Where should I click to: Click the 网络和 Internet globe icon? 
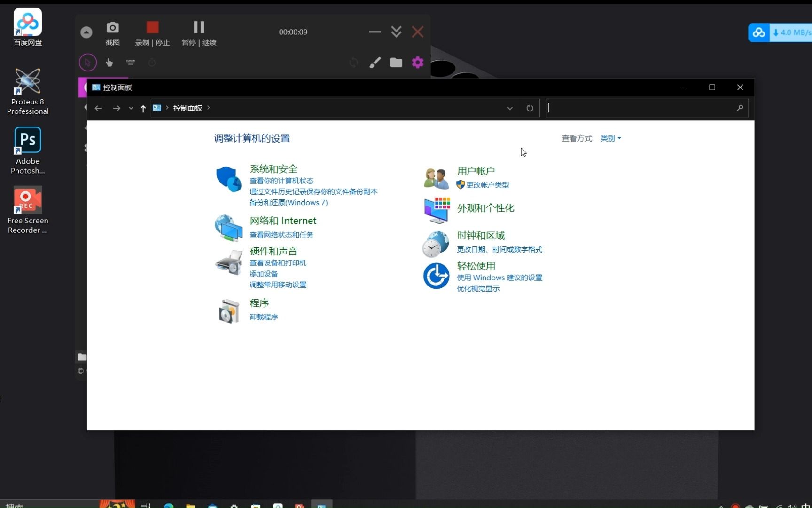click(x=228, y=228)
